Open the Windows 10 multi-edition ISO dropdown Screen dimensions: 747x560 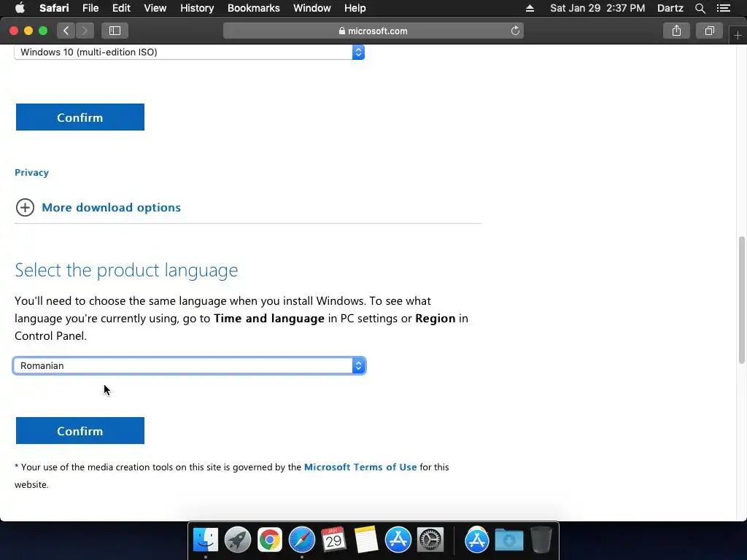(x=190, y=52)
